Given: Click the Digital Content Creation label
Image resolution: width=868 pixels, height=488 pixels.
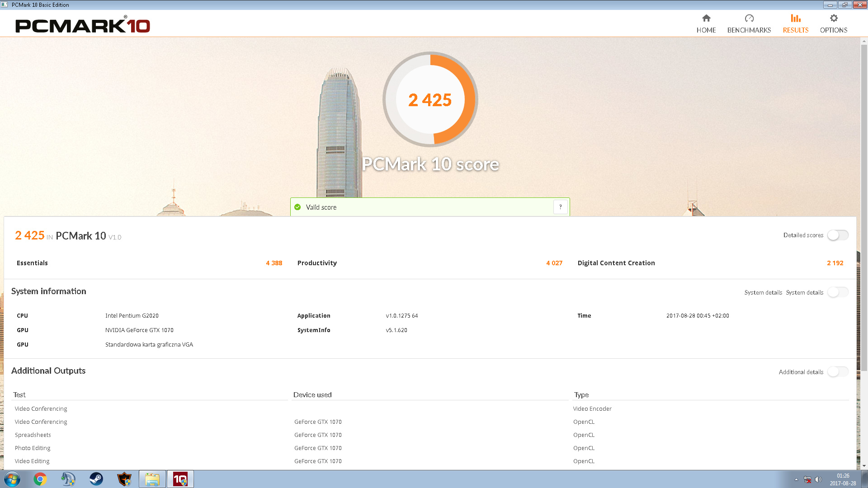Looking at the screenshot, I should click(x=616, y=263).
